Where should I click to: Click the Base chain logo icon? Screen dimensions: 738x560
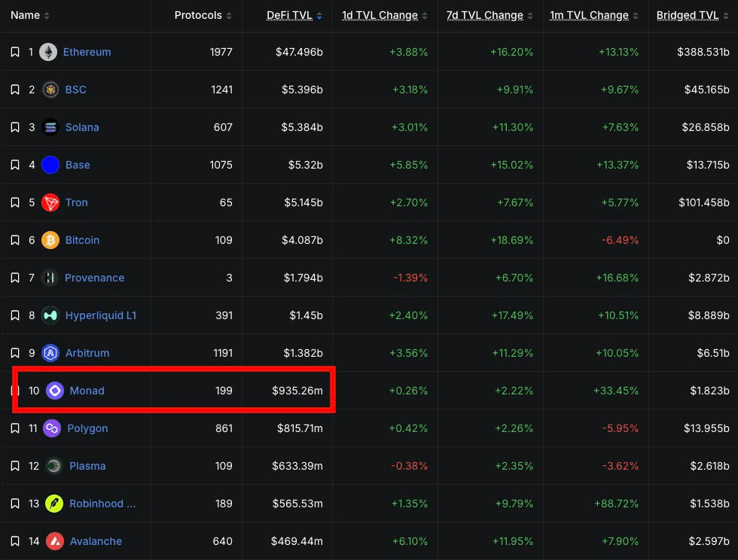50,165
